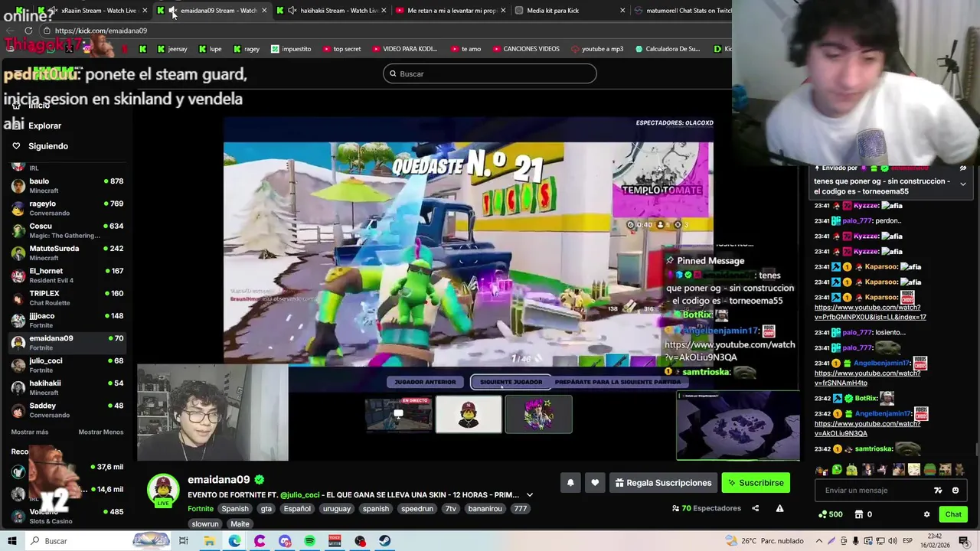Click Mostrar Menos under followed channels
The height and width of the screenshot is (551, 980).
(x=100, y=432)
